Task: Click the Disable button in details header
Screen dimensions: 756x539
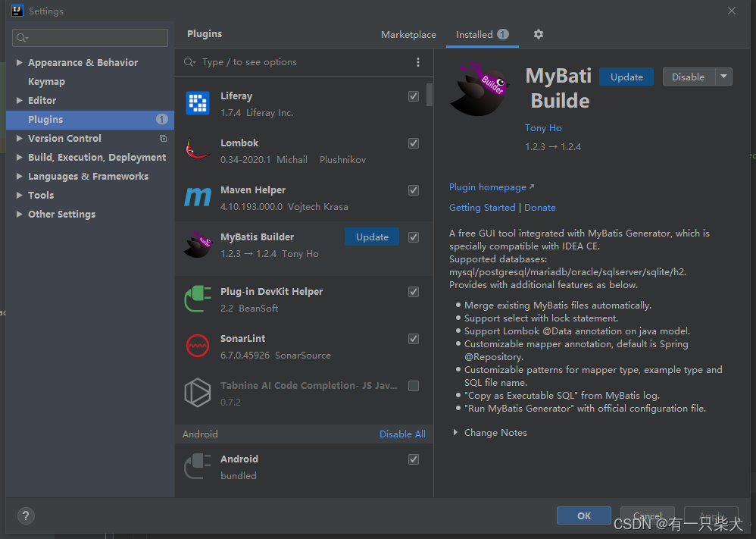Action: pos(689,77)
